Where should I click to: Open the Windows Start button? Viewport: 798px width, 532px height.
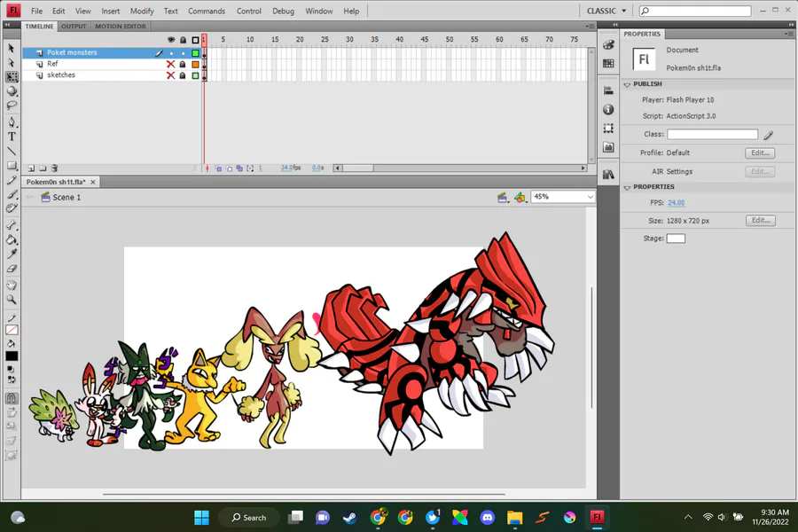pos(201,518)
